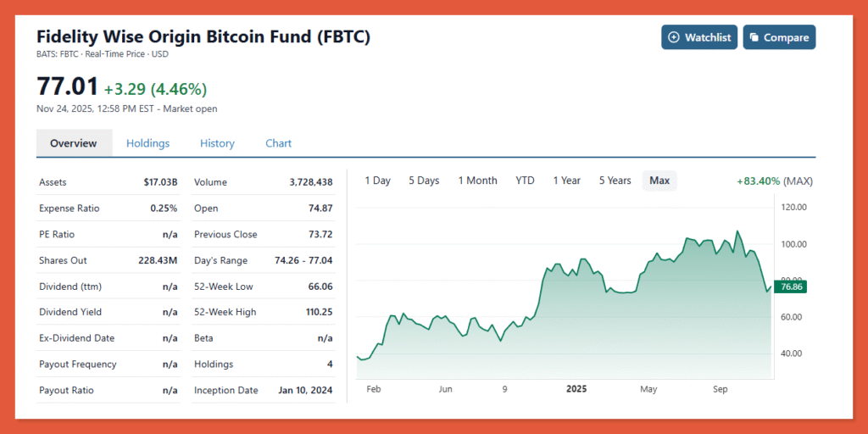The image size is (868, 434).
Task: Show the YTD chart range
Action: 525,181
